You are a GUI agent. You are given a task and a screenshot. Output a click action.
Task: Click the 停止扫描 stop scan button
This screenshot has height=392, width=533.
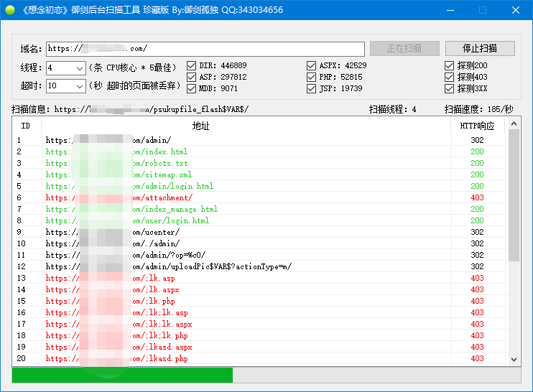(480, 49)
